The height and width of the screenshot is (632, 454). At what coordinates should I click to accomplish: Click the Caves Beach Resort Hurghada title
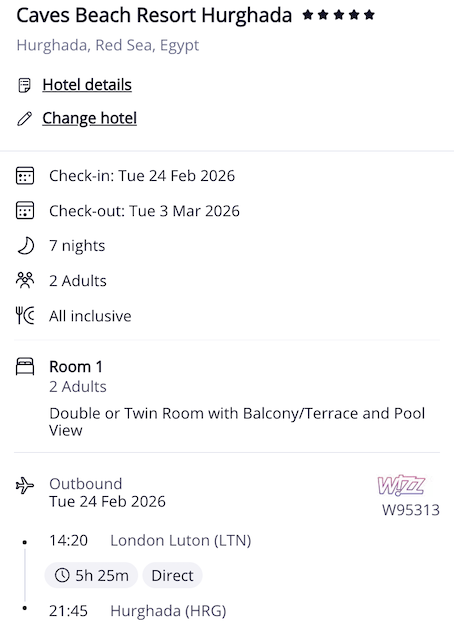point(154,16)
